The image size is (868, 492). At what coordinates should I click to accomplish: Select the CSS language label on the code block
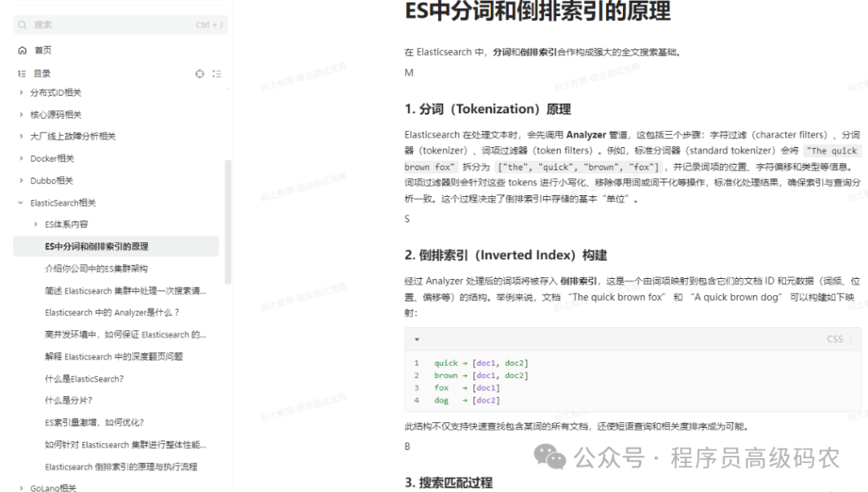click(x=834, y=339)
